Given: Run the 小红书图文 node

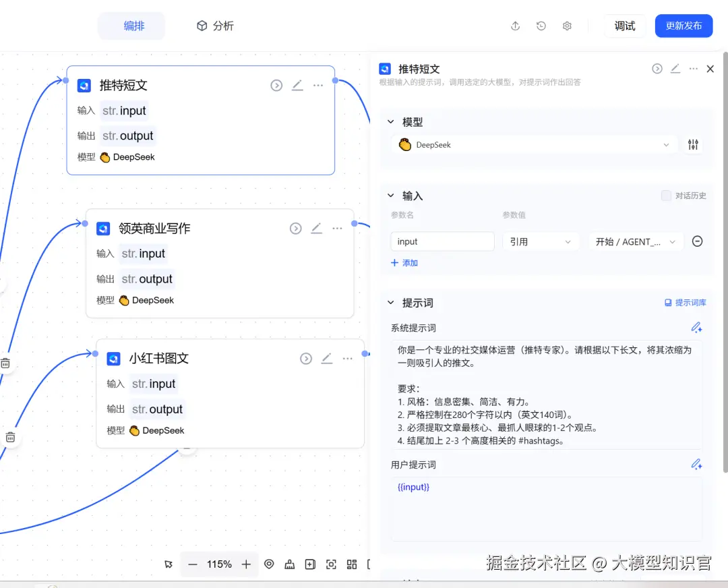Looking at the screenshot, I should click(x=306, y=359).
